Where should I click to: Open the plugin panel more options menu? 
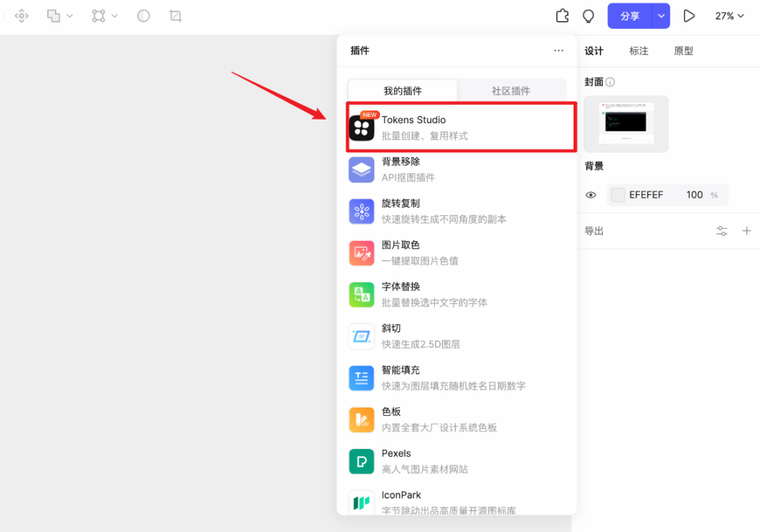[x=559, y=51]
